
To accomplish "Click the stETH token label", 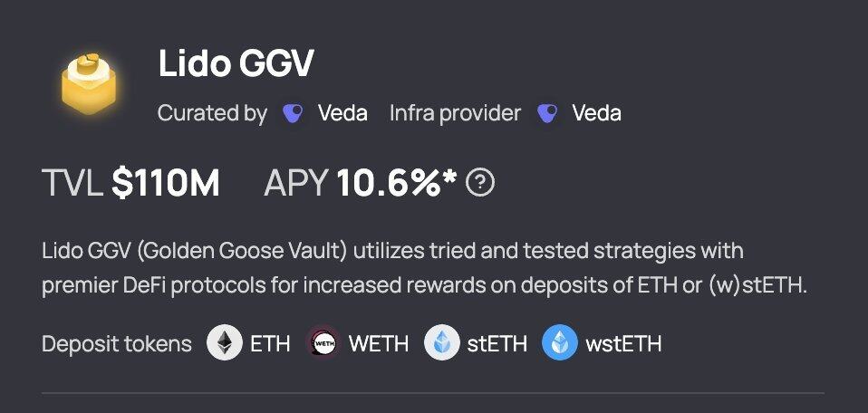I will tap(497, 344).
